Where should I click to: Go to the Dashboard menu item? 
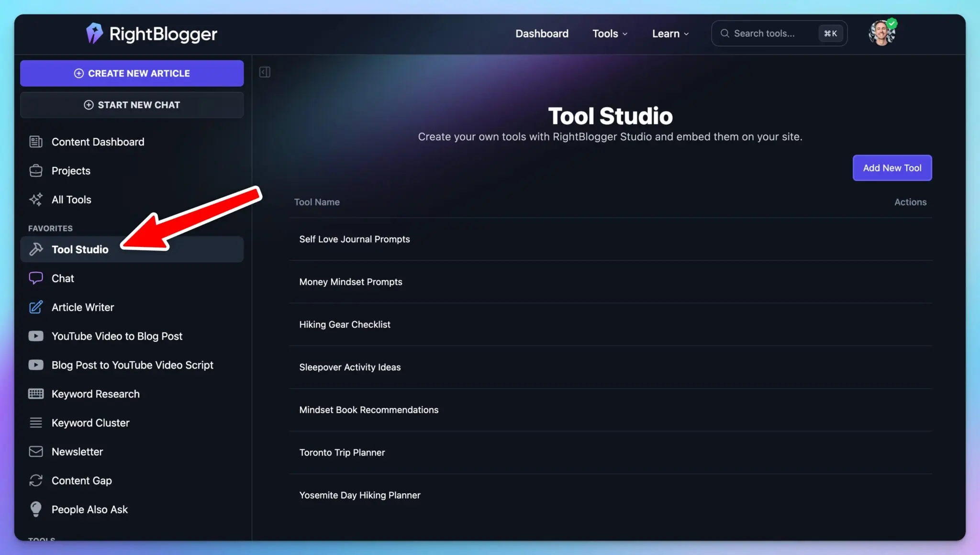pos(542,33)
